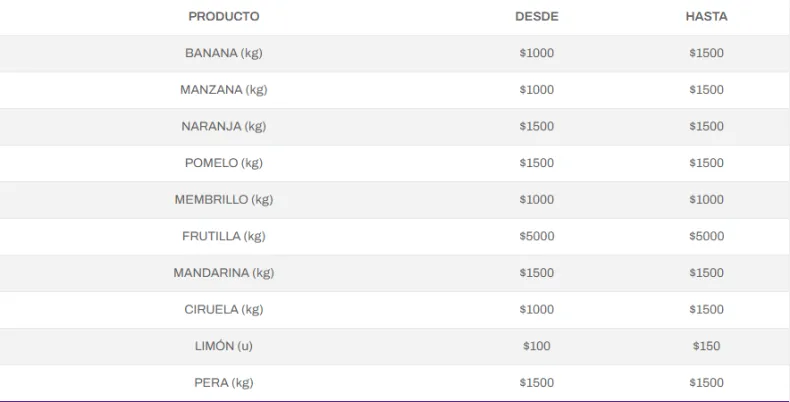790x402 pixels.
Task: Select the BANANA (kg) product cell
Action: pos(223,53)
